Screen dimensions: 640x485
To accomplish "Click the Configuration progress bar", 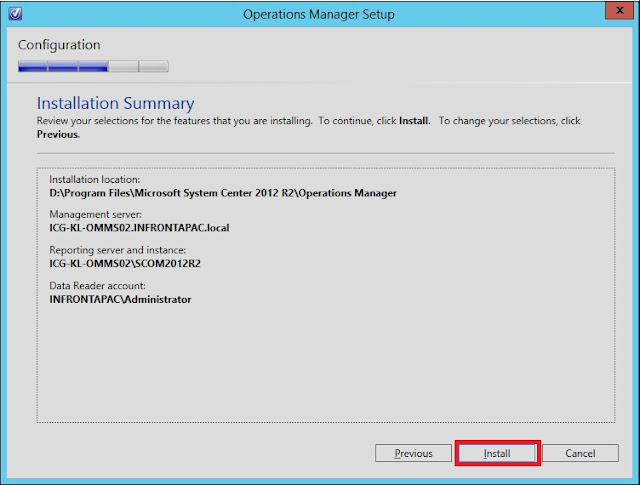I will 93,66.
